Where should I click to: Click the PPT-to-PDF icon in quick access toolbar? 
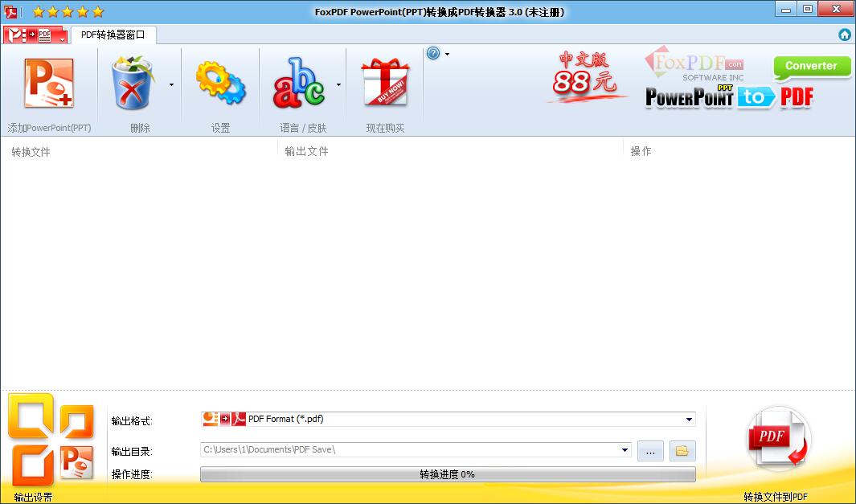31,35
